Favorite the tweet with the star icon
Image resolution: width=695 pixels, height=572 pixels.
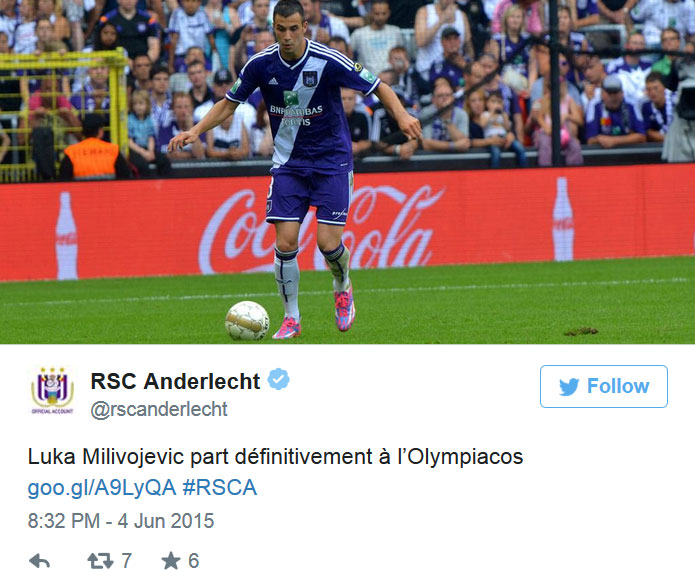point(171,560)
